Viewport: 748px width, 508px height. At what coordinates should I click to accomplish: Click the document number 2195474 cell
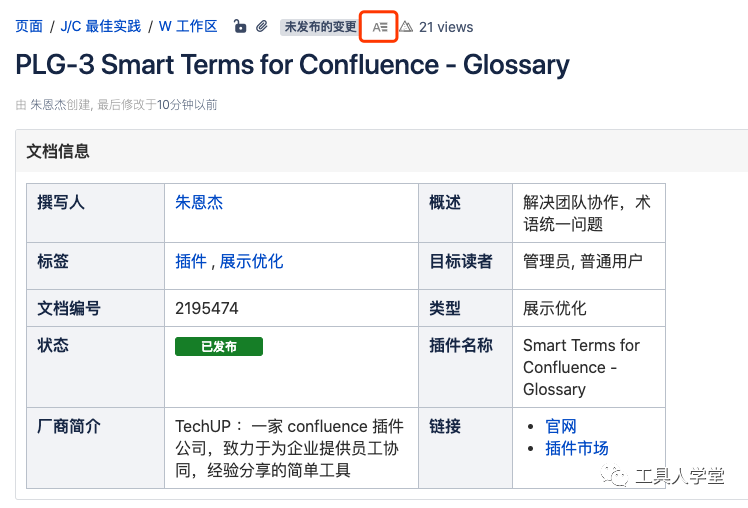291,308
